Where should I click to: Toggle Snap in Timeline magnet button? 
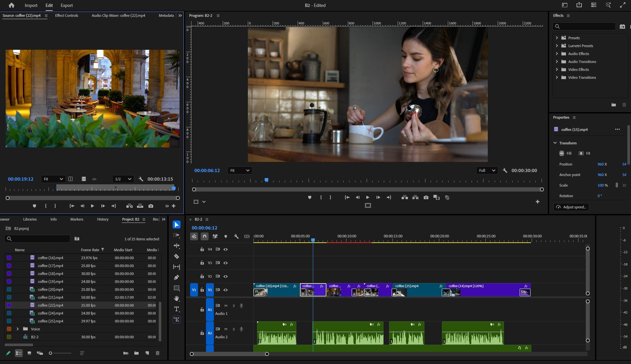[205, 236]
